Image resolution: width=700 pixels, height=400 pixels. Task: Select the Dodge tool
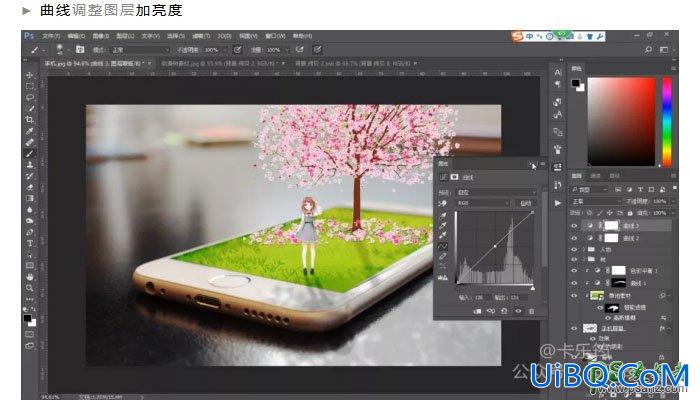30,221
